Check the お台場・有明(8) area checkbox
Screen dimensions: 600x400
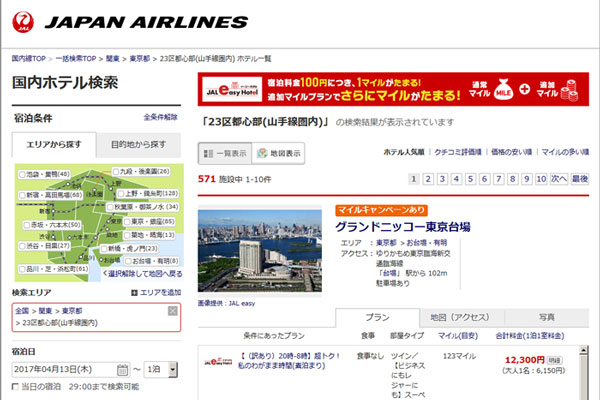click(x=128, y=261)
